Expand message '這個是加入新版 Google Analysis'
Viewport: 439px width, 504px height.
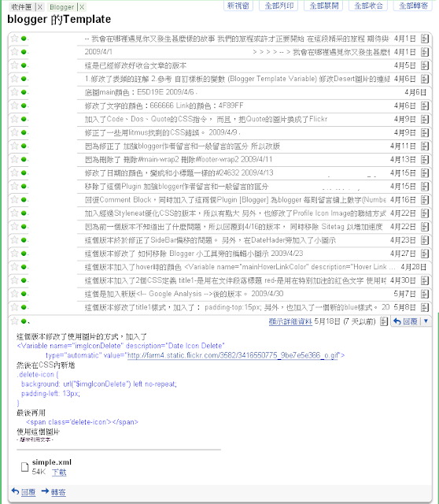coord(184,294)
